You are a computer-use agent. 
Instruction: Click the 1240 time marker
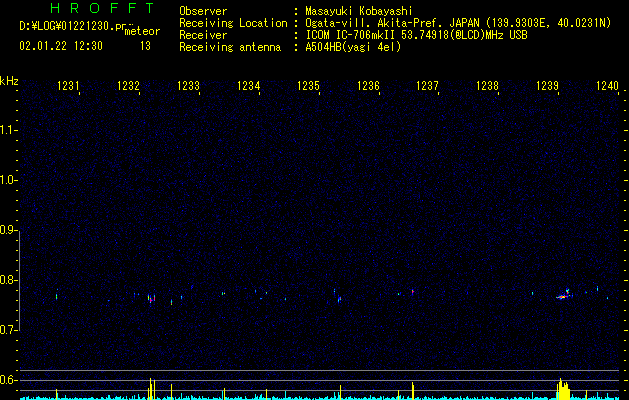tap(607, 85)
